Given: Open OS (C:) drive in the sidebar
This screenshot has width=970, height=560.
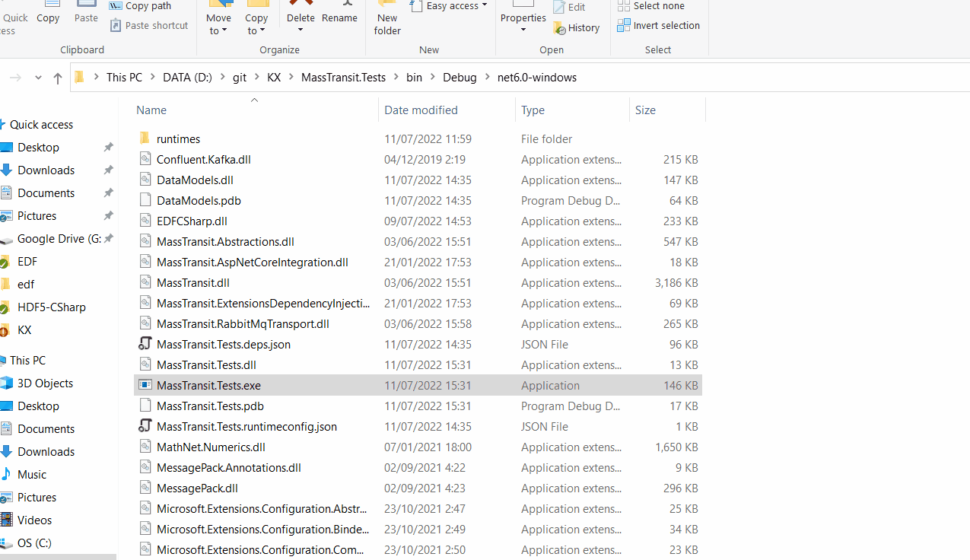Looking at the screenshot, I should [34, 543].
